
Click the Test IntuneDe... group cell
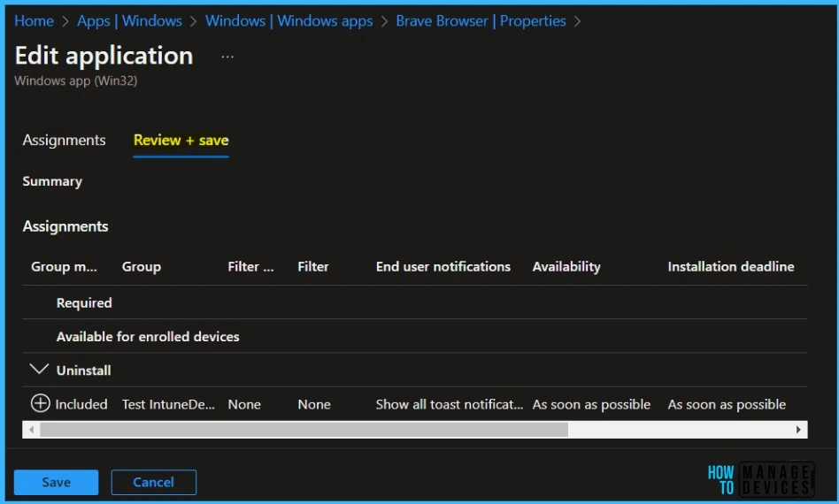[168, 404]
